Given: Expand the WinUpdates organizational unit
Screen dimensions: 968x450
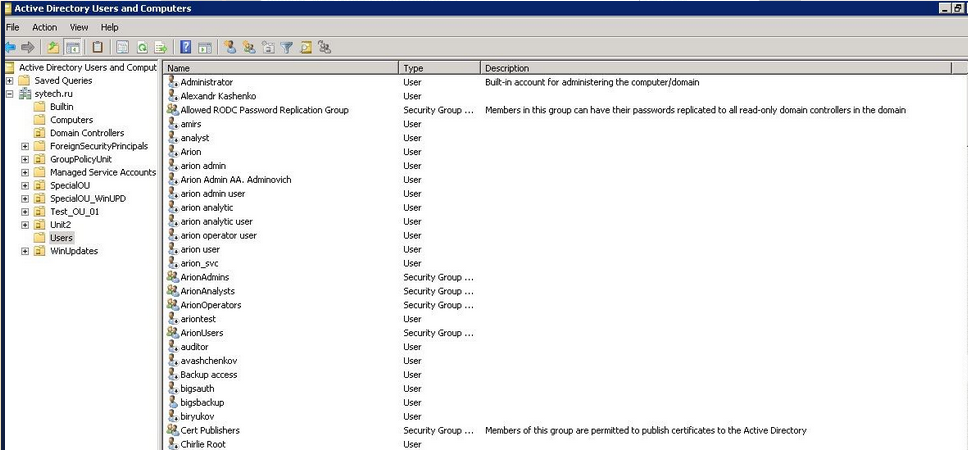Looking at the screenshot, I should click(x=25, y=251).
